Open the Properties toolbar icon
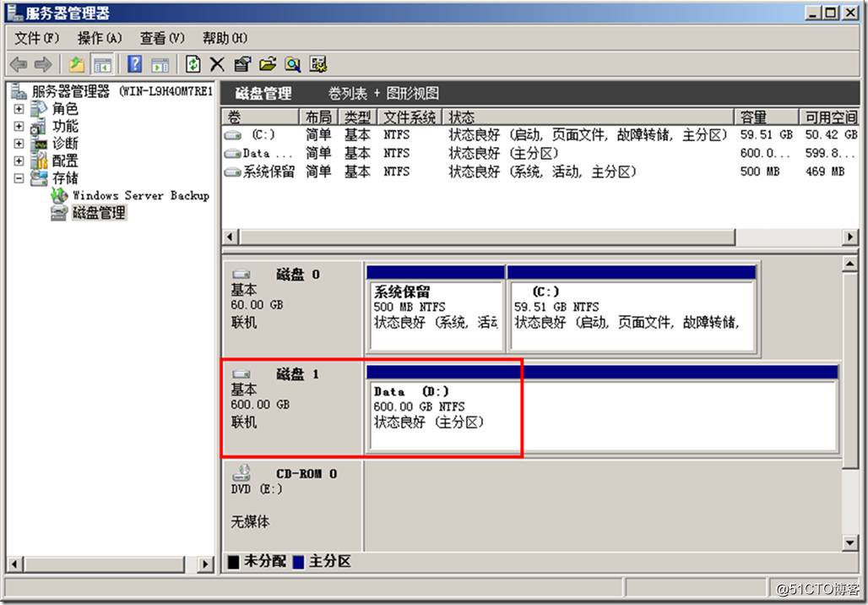The image size is (868, 605). (x=242, y=64)
